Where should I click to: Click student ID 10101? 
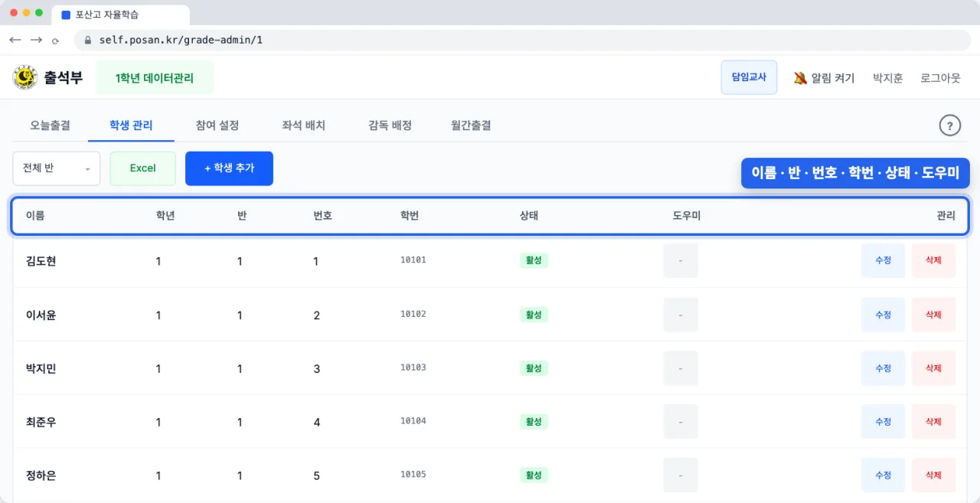point(413,260)
